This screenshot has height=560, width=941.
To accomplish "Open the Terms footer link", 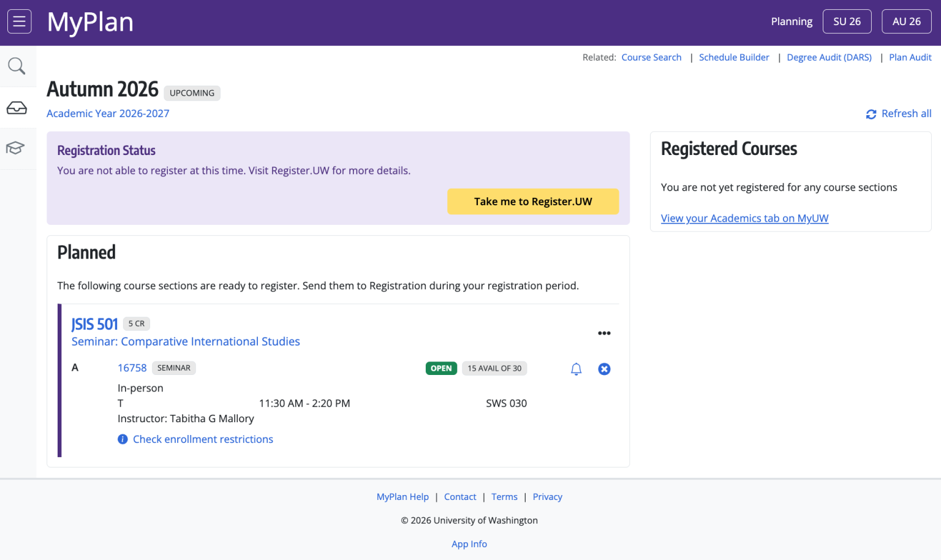I will point(504,497).
